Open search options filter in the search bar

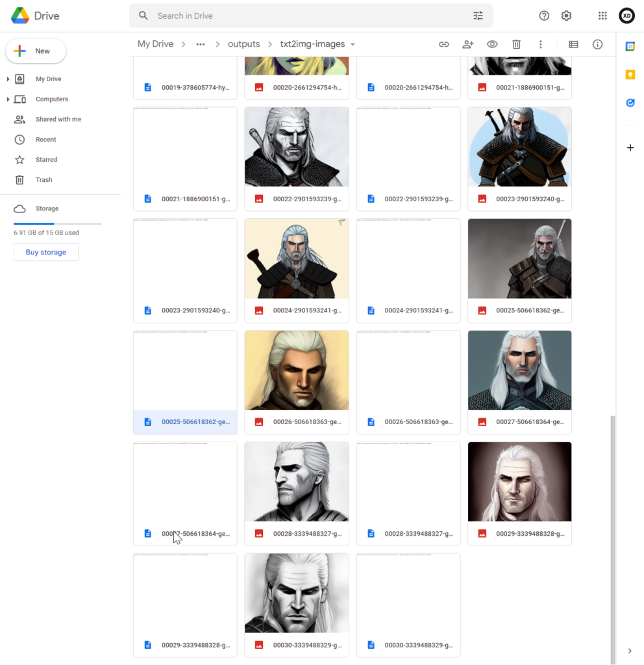click(x=478, y=16)
